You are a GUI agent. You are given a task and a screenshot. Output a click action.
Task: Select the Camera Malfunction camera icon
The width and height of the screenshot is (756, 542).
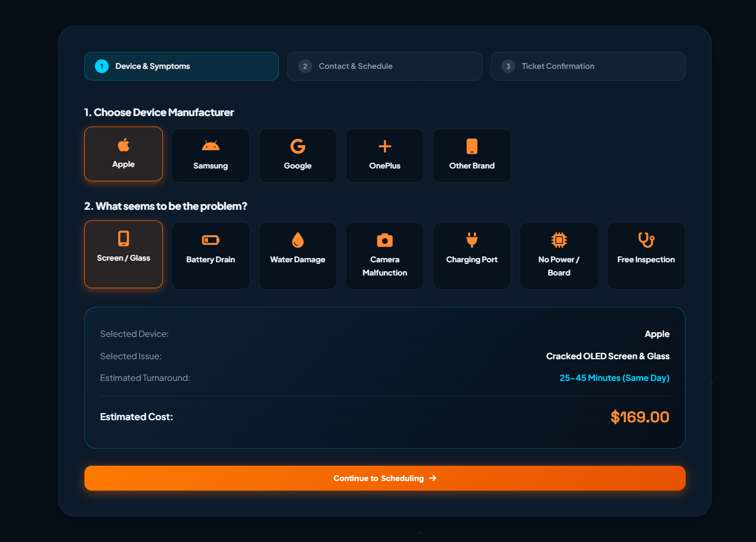385,241
